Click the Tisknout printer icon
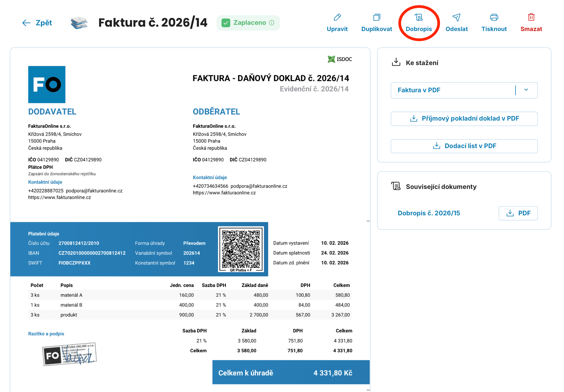 [x=494, y=17]
